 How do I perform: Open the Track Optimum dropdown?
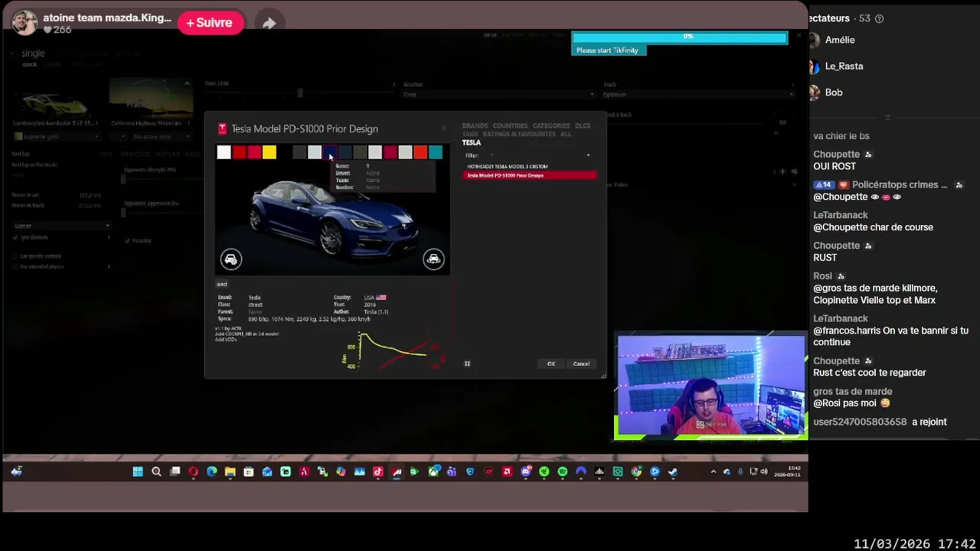point(698,95)
